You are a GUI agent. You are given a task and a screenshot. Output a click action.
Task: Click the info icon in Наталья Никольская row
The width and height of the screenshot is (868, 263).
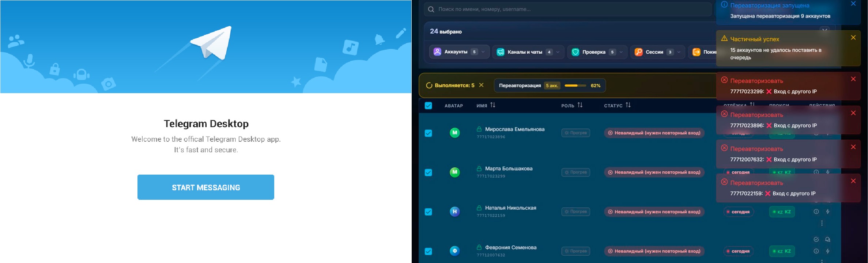pos(816,211)
